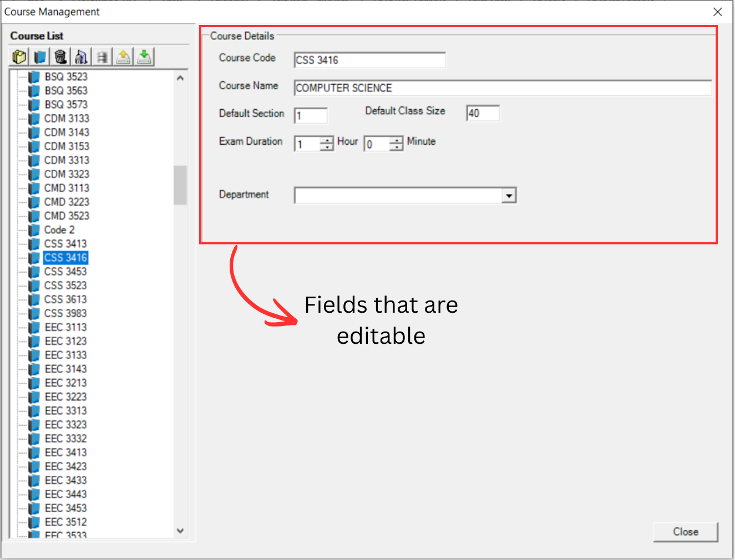This screenshot has height=560, width=735.
Task: Click the book icon beside CMD 3113
Action: pos(34,188)
